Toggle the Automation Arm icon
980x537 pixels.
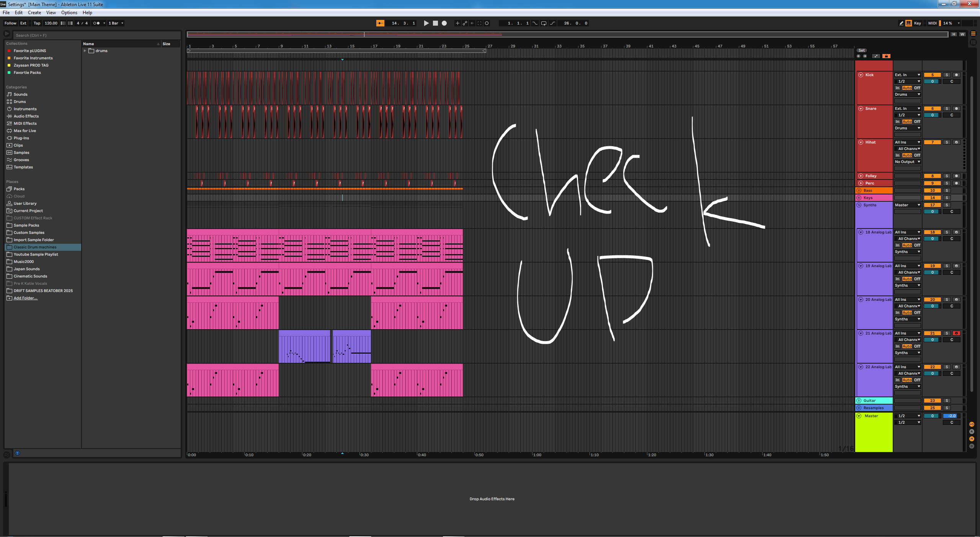click(x=465, y=23)
